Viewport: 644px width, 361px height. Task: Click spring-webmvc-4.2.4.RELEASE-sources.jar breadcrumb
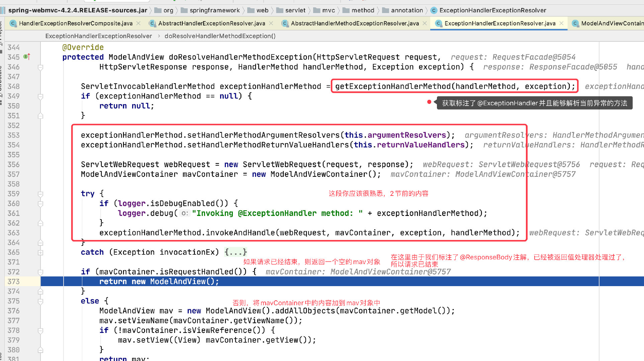tap(78, 10)
